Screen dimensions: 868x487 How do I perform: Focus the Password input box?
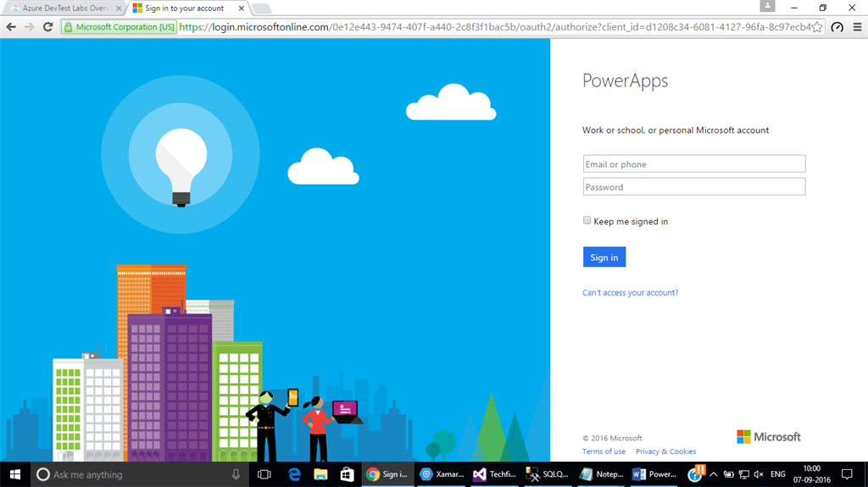point(693,187)
